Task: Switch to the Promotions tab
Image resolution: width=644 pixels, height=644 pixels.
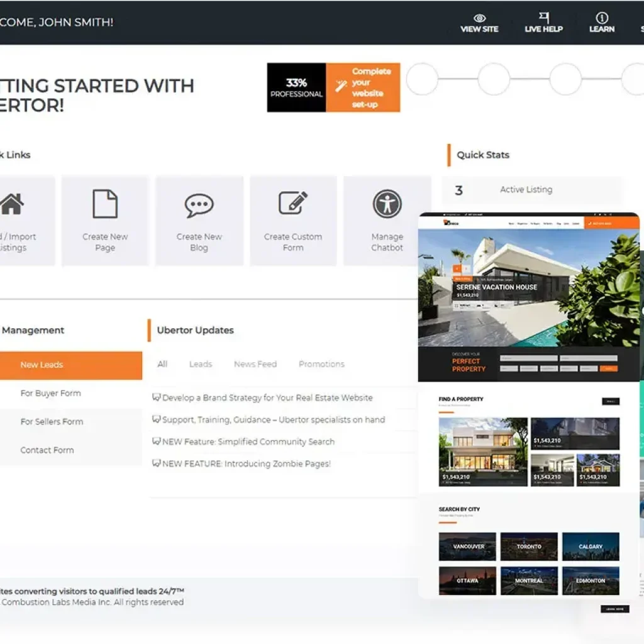Action: click(321, 364)
